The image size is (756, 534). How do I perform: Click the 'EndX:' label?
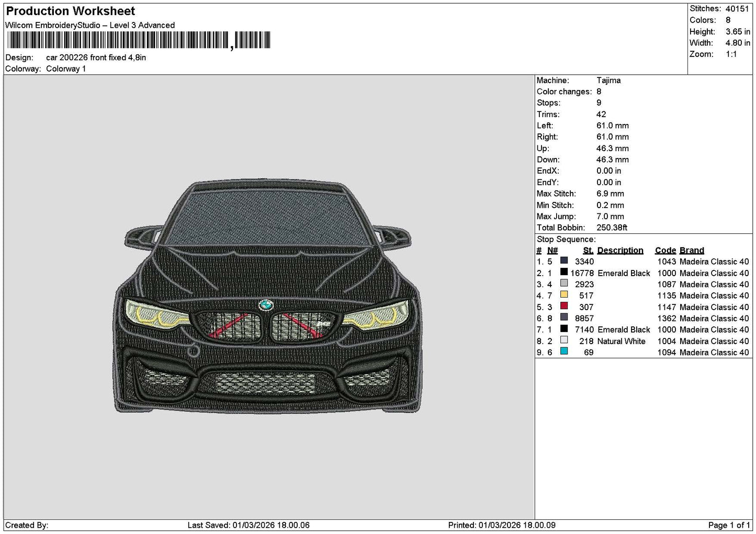[x=548, y=171]
